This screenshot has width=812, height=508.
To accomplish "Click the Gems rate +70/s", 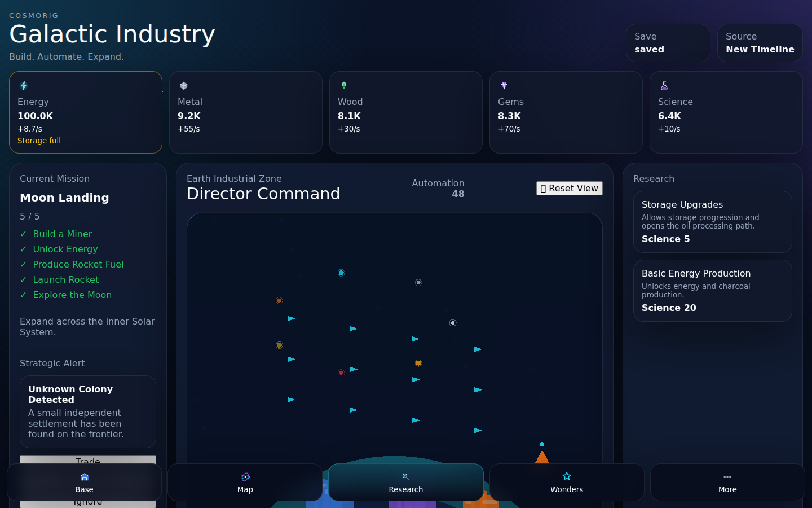I will (509, 129).
